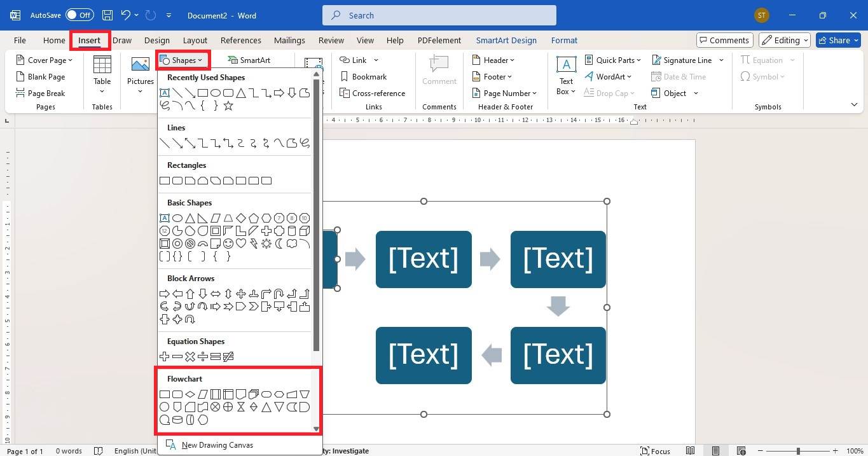
Task: Pick the Flowchart Document shape
Action: [x=241, y=394]
